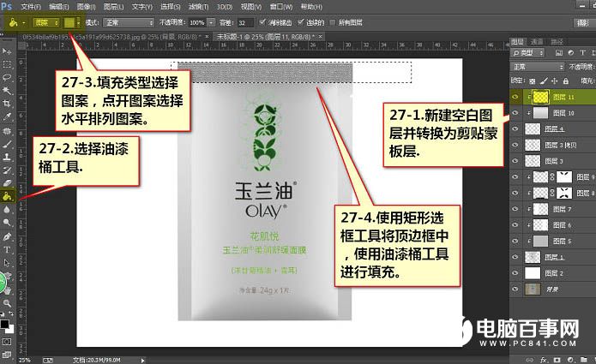This screenshot has height=364, width=596.
Task: Select the Blur tool
Action: coord(7,210)
